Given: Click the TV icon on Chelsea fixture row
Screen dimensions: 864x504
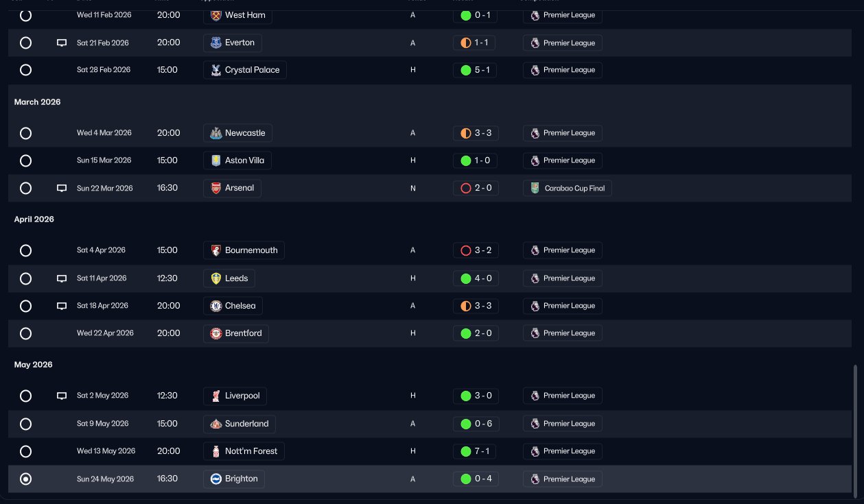Looking at the screenshot, I should (x=62, y=306).
